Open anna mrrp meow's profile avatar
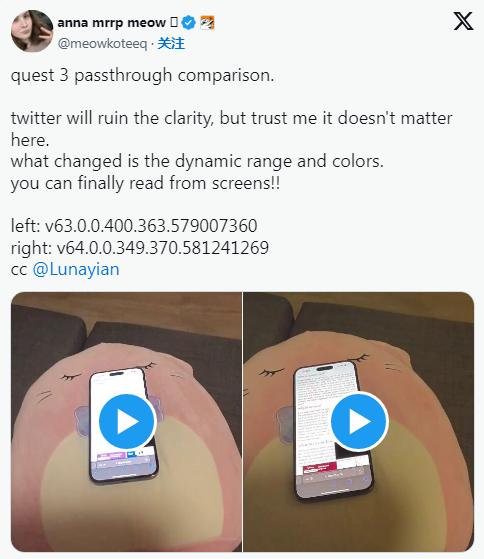This screenshot has width=484, height=559. [x=32, y=31]
